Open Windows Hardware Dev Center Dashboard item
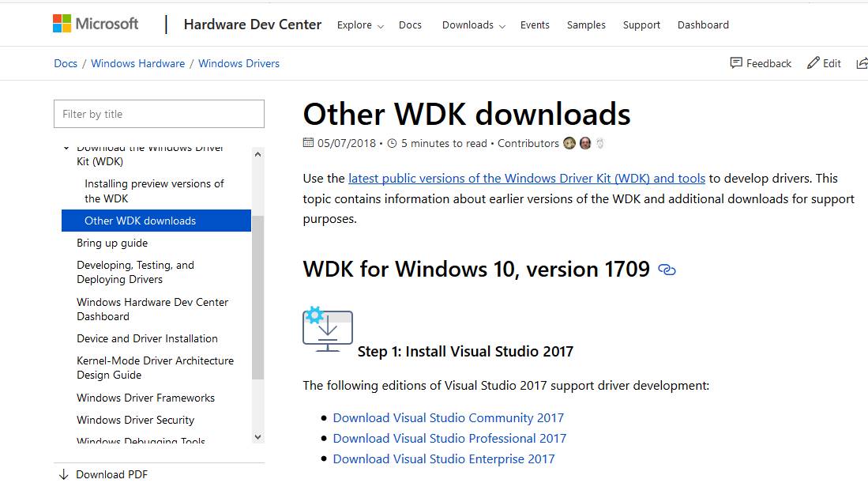This screenshot has height=483, width=868. click(x=152, y=309)
